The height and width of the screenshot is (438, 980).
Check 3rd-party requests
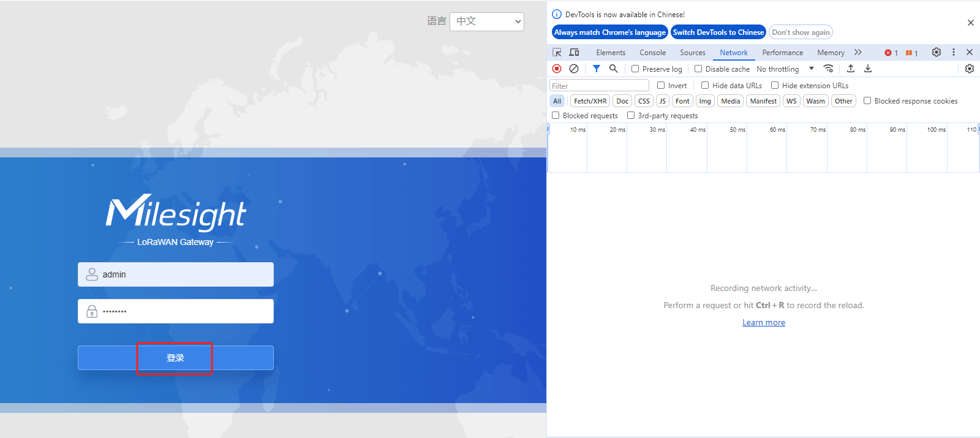631,115
